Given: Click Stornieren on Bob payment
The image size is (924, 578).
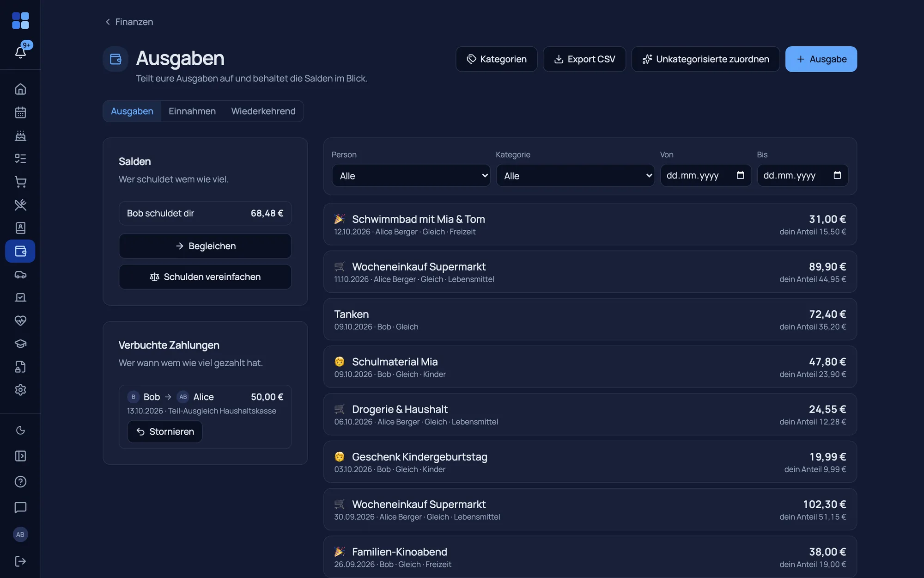Looking at the screenshot, I should pyautogui.click(x=165, y=431).
